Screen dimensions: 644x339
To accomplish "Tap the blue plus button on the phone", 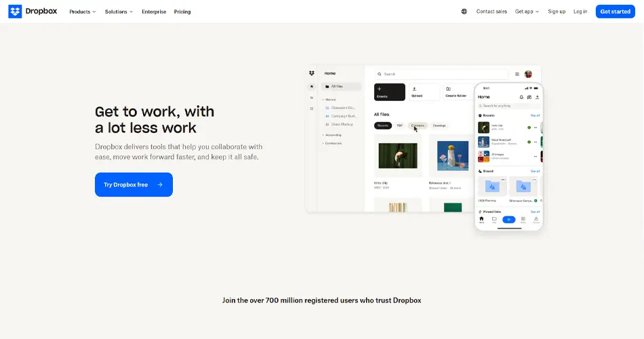I will 508,220.
